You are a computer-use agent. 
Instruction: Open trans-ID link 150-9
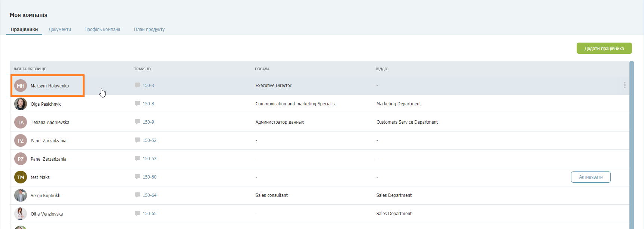point(148,122)
